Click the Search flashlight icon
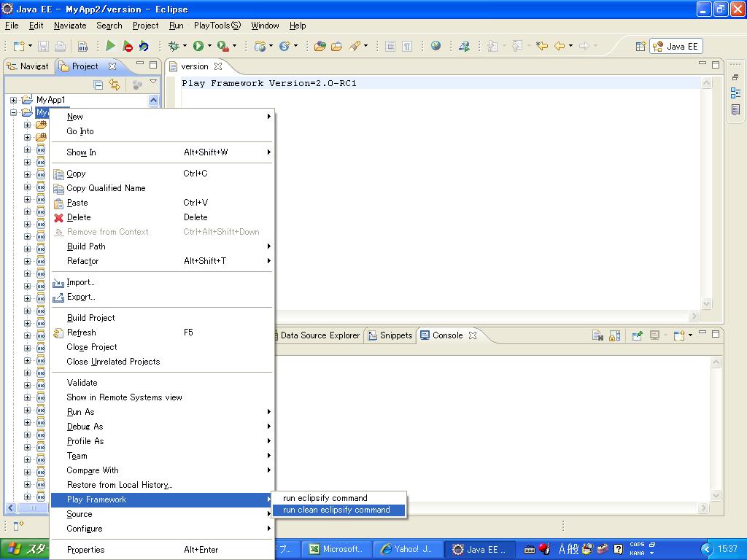This screenshot has height=560, width=747. click(355, 46)
